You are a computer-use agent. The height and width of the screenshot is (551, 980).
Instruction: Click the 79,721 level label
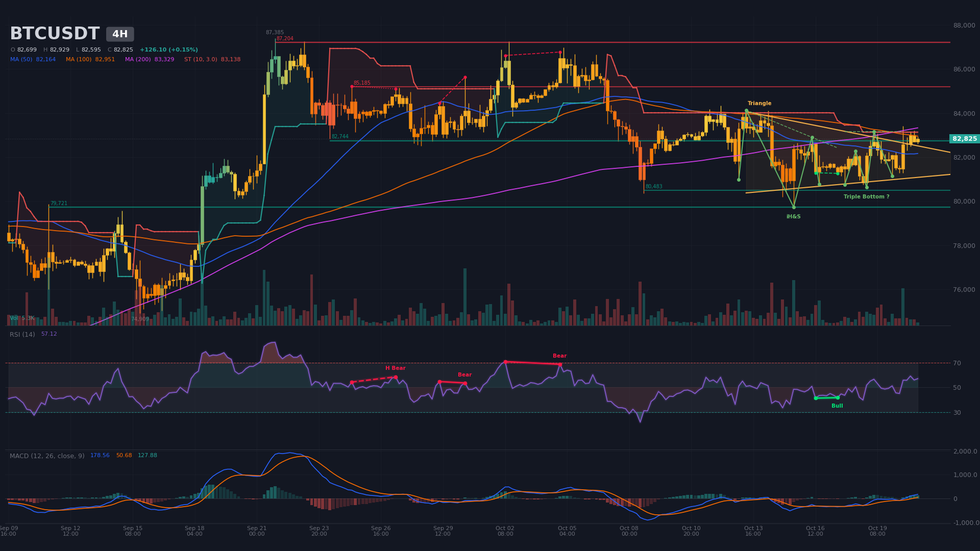[x=59, y=203]
